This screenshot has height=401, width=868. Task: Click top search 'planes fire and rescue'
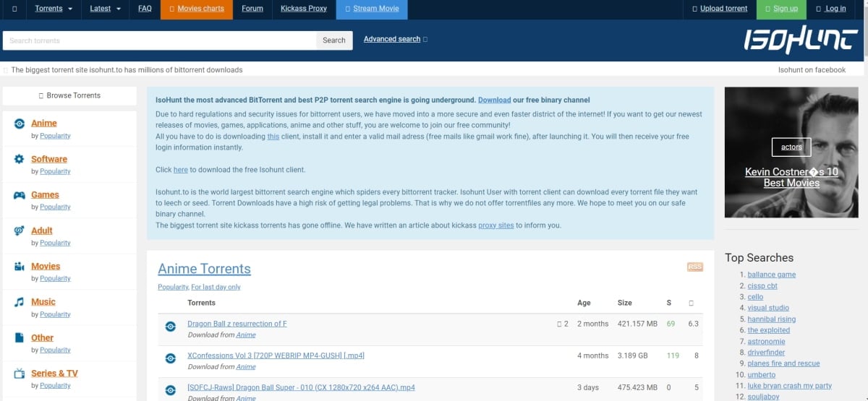784,363
